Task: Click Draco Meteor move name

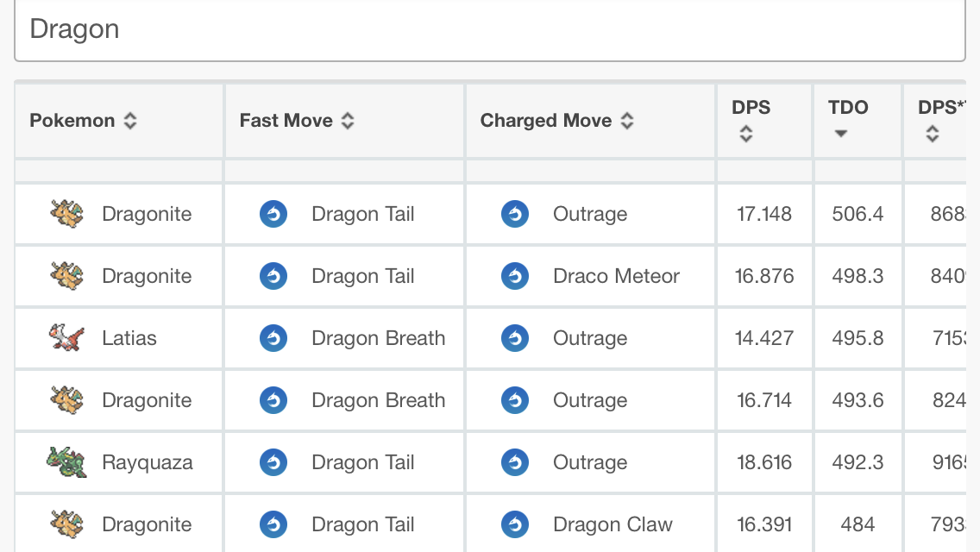Action: coord(616,276)
